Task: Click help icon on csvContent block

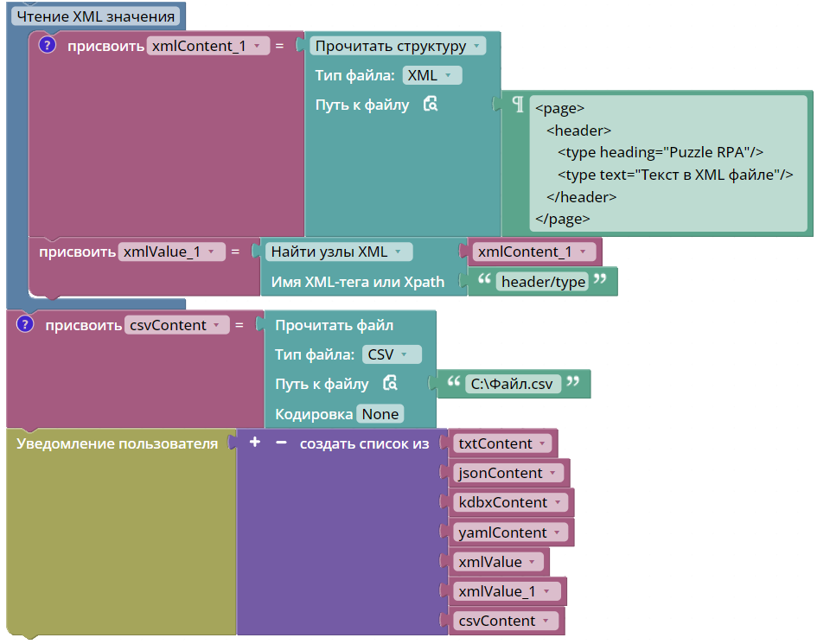Action: point(25,324)
